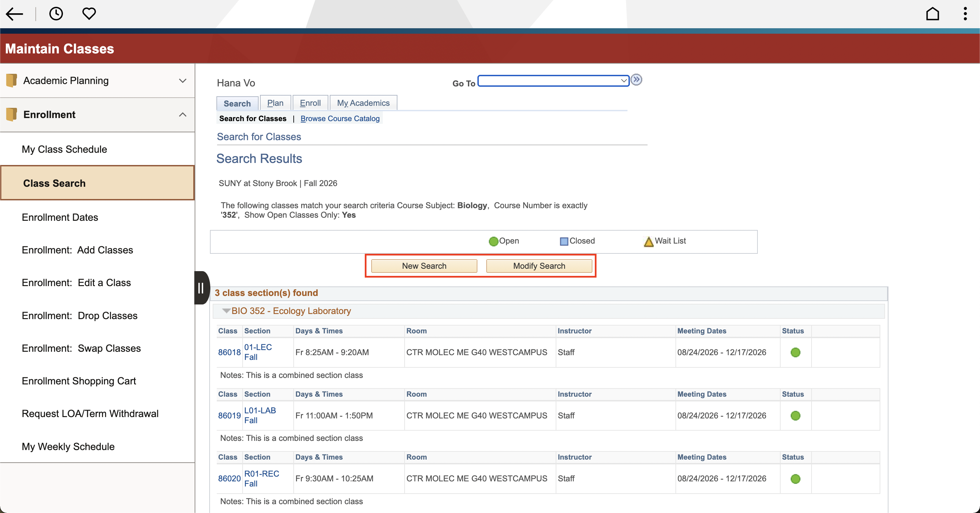Click the blue Closed legend icon
The width and height of the screenshot is (980, 513).
pos(564,242)
